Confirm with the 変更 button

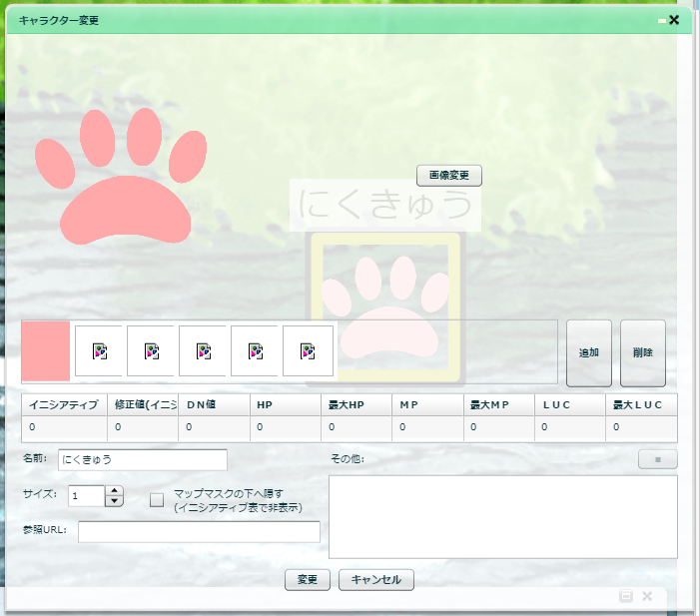[x=308, y=580]
